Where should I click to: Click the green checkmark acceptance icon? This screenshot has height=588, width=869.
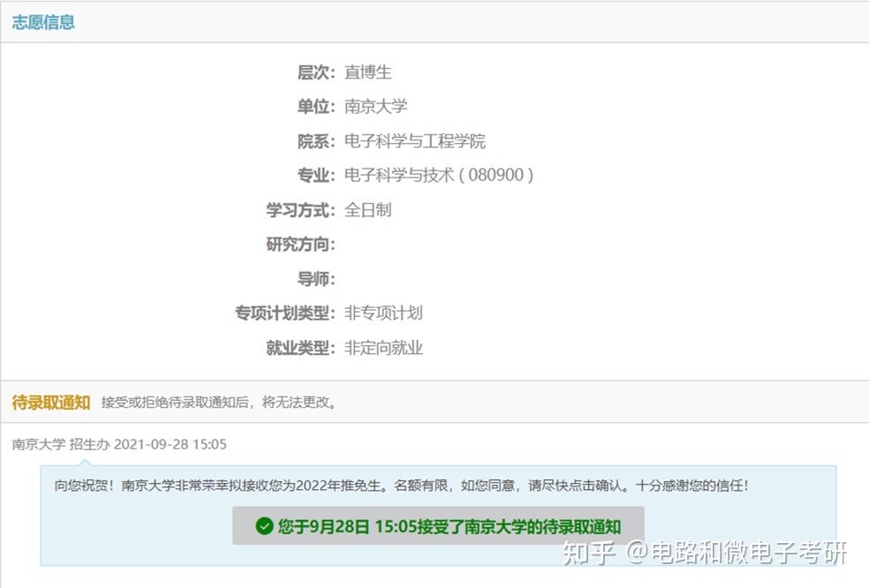click(264, 526)
